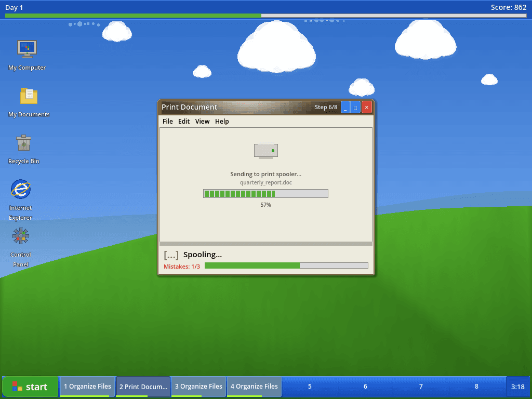Switch to task 3 Organize Files
Screen dimensions: 532x399
[198, 387]
